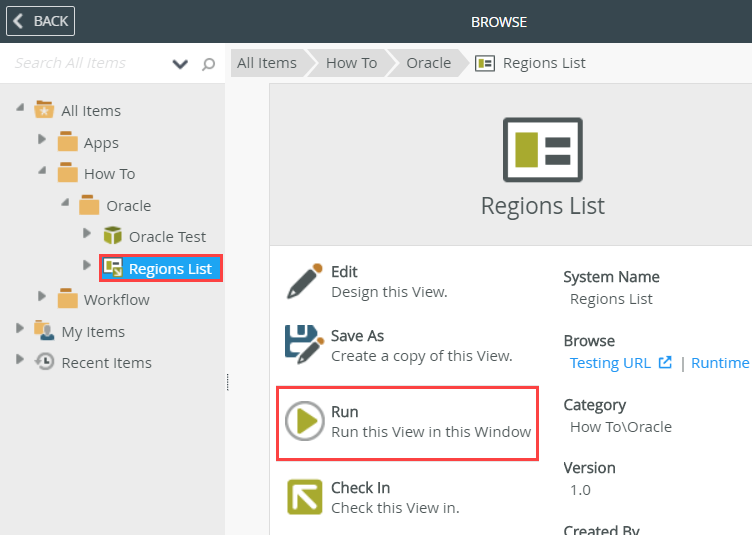Screen dimensions: 752x535
Task: Click the Save As floppy disk icon
Action: (x=305, y=344)
